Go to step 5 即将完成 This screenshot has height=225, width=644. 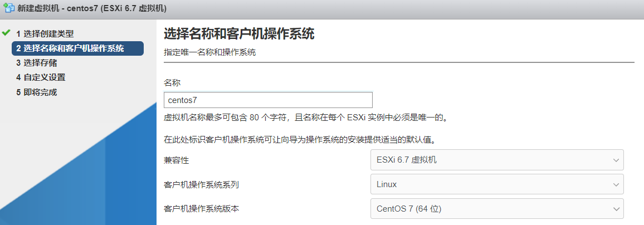coord(37,92)
